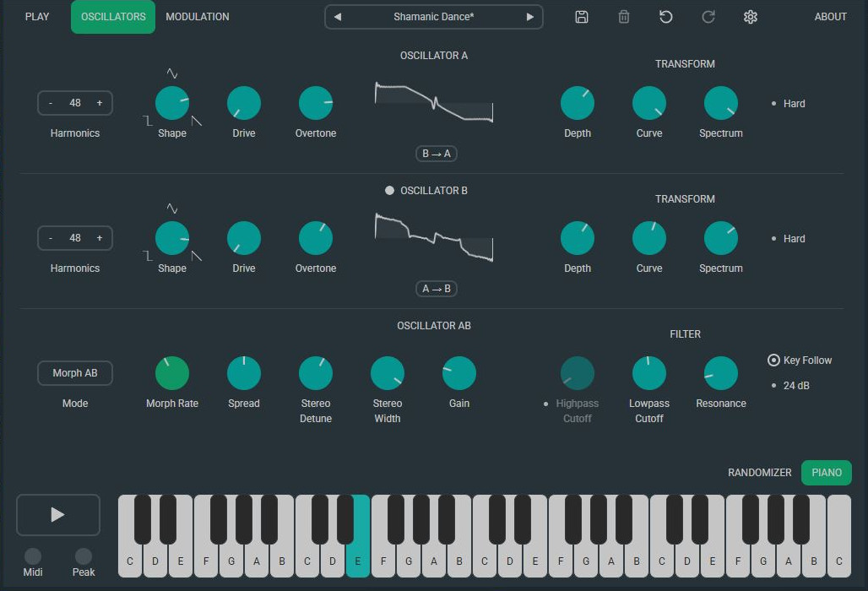
Task: Select sine shape icon above Oscillator B Shape
Action: tap(172, 208)
